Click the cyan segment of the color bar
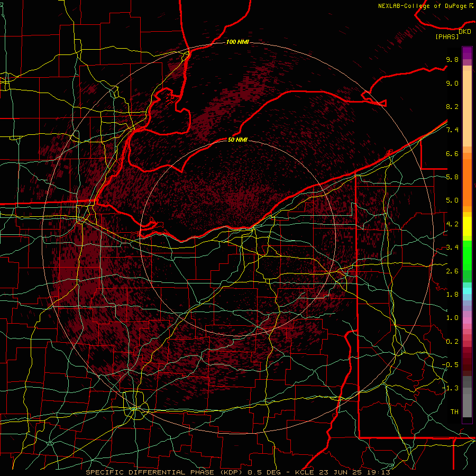The width and height of the screenshot is (476, 476). 467,291
